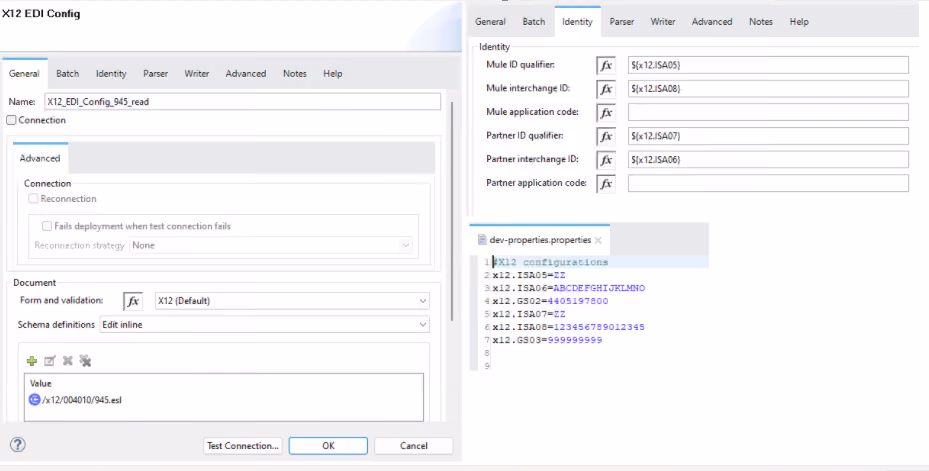Check Fails deployment when test connection fails
929x471 pixels.
(x=47, y=226)
